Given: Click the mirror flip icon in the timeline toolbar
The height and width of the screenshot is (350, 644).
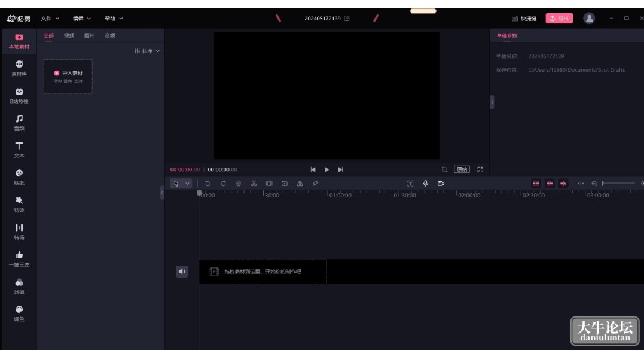Looking at the screenshot, I should [300, 184].
